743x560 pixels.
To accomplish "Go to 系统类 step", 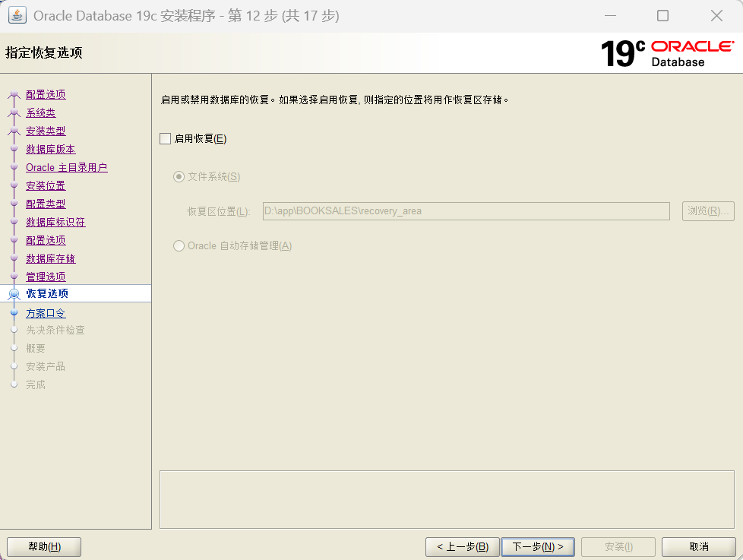I will pos(41,112).
